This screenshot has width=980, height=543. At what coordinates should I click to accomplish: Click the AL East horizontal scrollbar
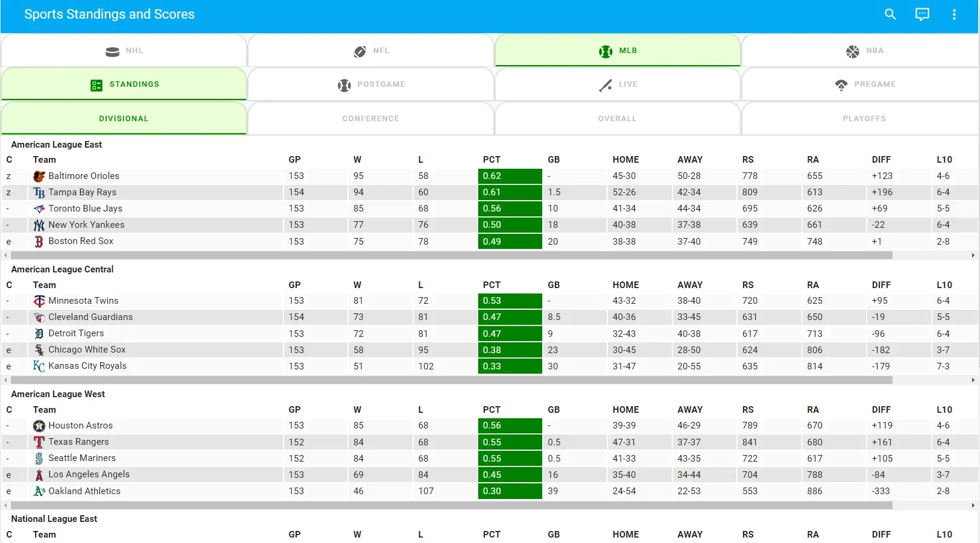[452, 256]
